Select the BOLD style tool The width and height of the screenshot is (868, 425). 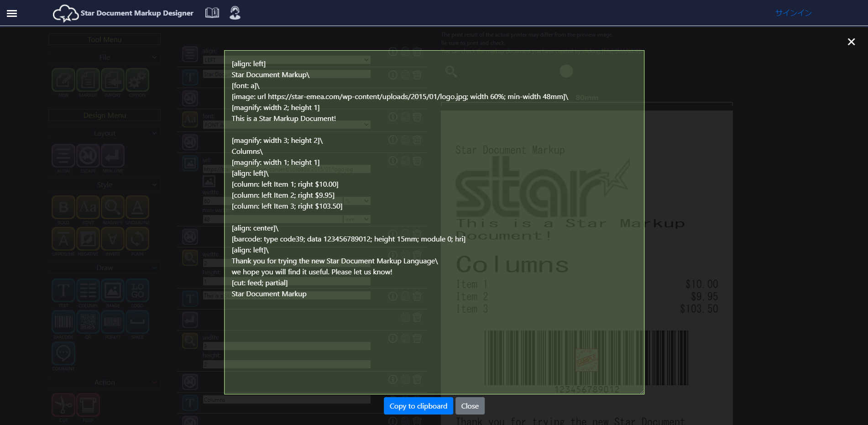coord(63,208)
